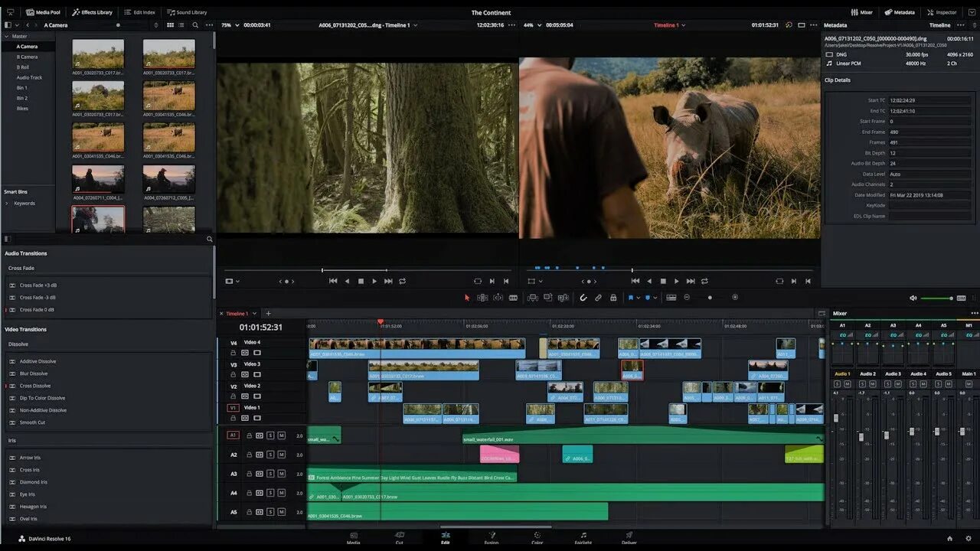Open the Sound Library panel
This screenshot has width=980, height=551.
[x=187, y=12]
